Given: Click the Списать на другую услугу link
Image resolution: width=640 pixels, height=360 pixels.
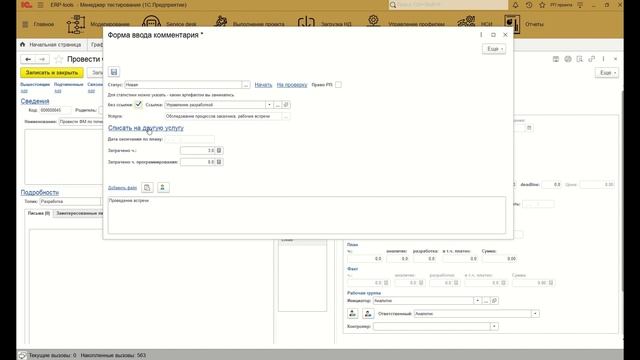Looking at the screenshot, I should click(x=146, y=128).
